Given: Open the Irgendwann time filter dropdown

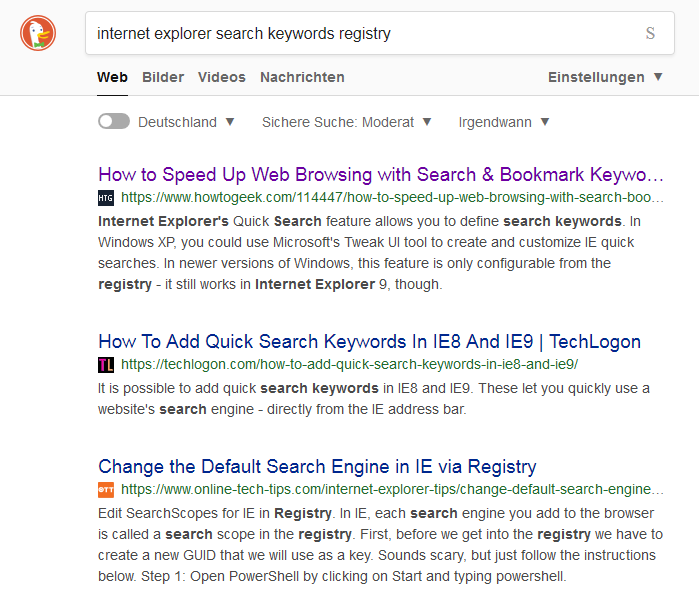Looking at the screenshot, I should [x=504, y=122].
